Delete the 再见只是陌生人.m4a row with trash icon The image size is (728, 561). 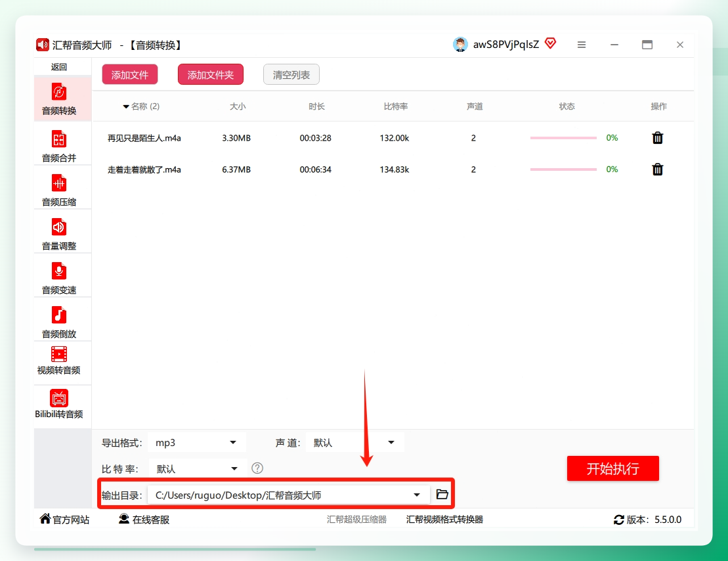click(x=657, y=138)
